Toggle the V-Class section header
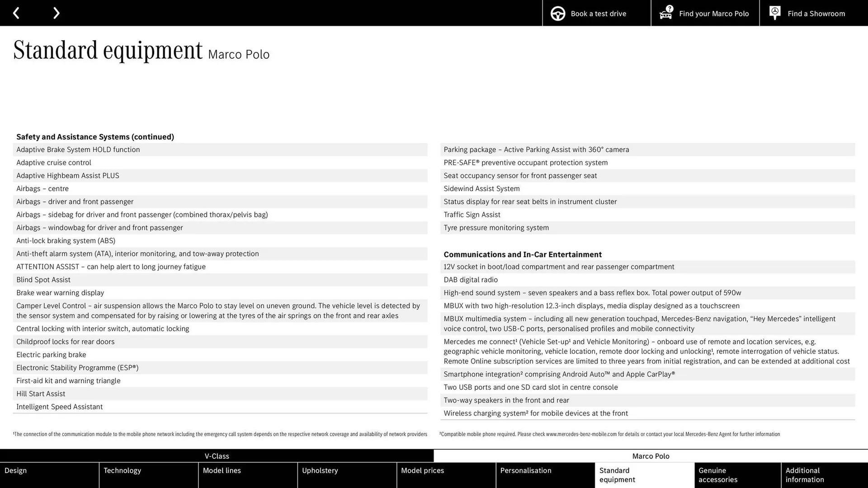868x488 pixels. click(x=217, y=456)
